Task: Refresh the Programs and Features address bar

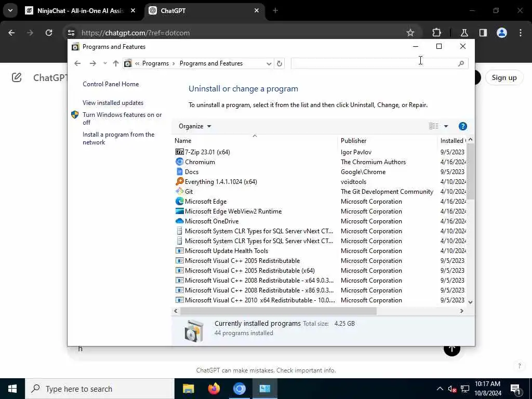Action: click(279, 63)
